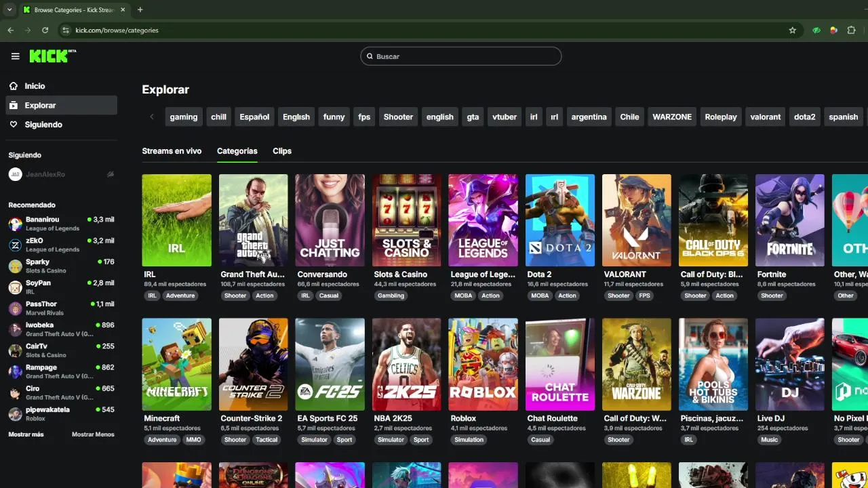Click PassThor channel avatar
The height and width of the screenshot is (488, 868).
coord(15,308)
